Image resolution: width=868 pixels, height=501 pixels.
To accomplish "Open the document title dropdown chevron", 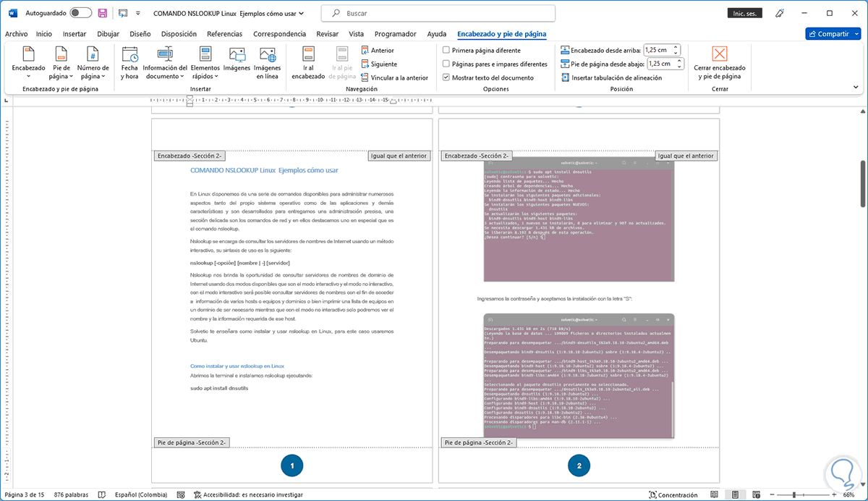I will [x=301, y=13].
